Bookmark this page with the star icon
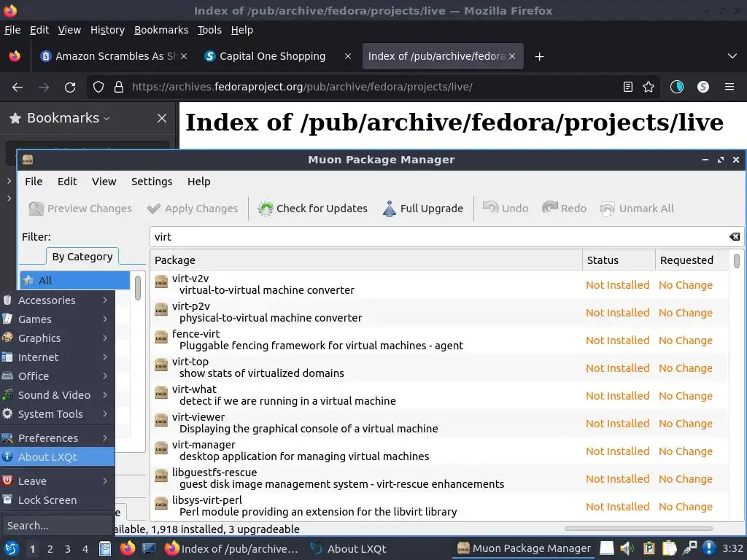Viewport: 747px width, 560px height. click(649, 87)
